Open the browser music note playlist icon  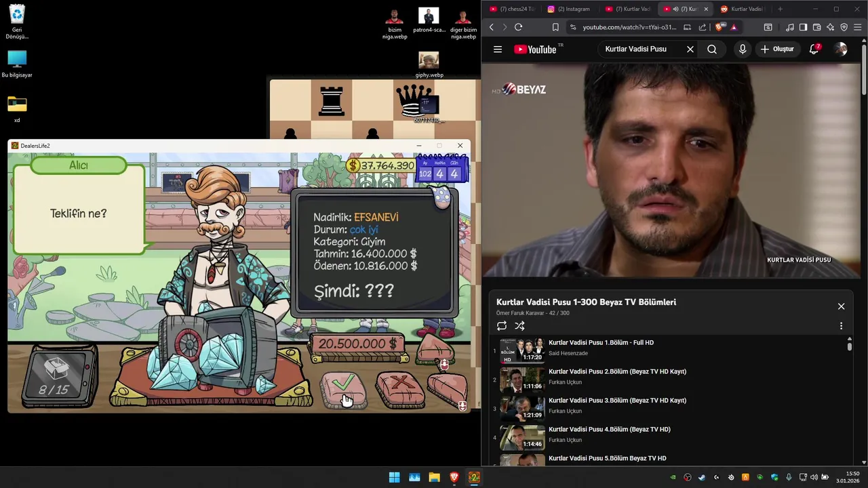click(789, 27)
